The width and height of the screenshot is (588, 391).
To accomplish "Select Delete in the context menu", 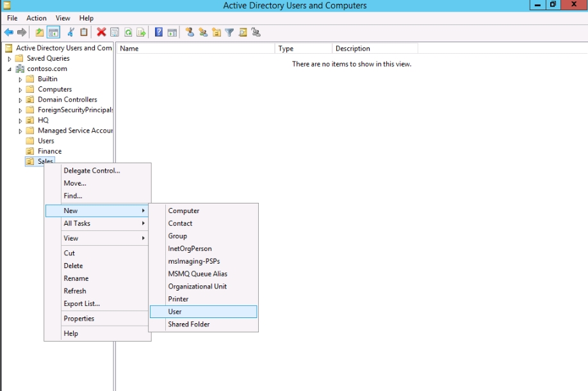I will pyautogui.click(x=97, y=266).
